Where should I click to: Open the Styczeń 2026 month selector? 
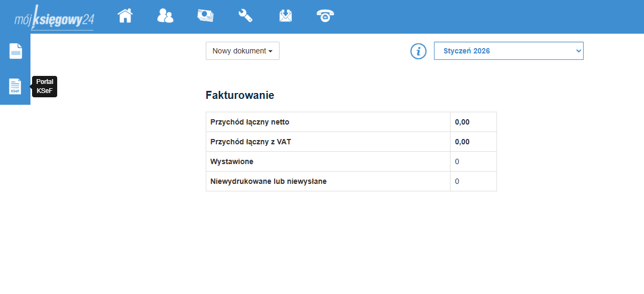pos(509,51)
